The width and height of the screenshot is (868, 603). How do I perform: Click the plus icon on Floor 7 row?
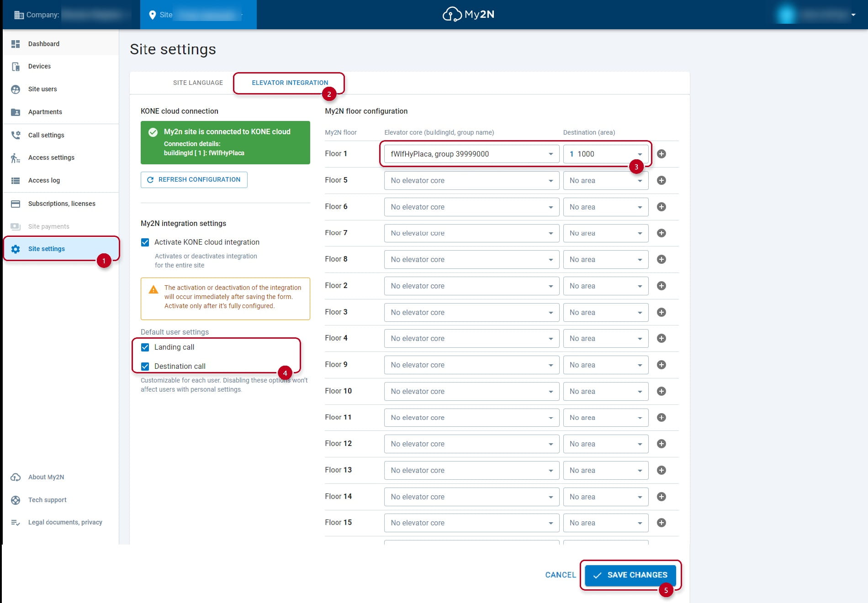(661, 233)
